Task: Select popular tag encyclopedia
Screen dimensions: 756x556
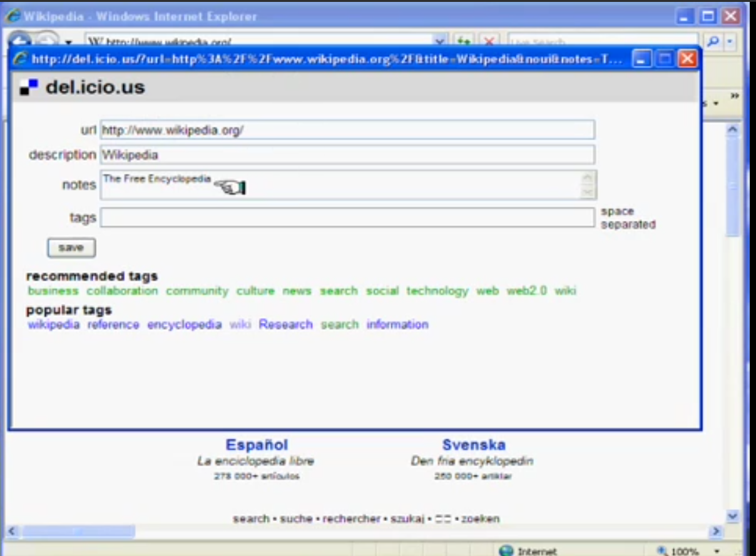Action: [x=185, y=325]
